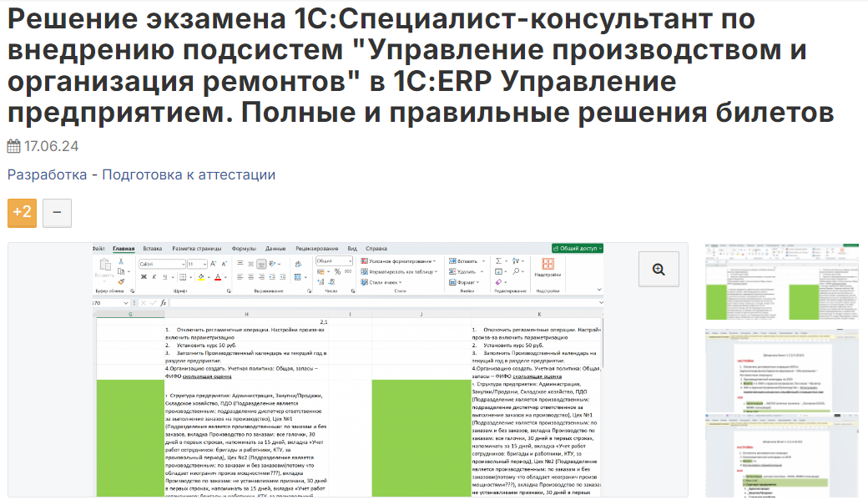This screenshot has width=868, height=500.
Task: Toggle Bold (Ж) in the Excel ribbon
Action: pos(144,276)
